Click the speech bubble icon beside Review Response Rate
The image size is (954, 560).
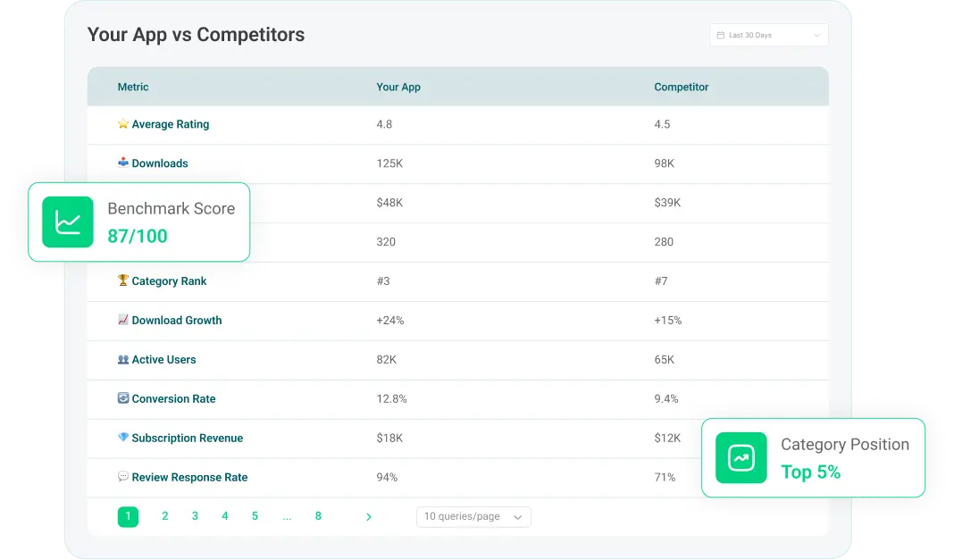pyautogui.click(x=123, y=476)
